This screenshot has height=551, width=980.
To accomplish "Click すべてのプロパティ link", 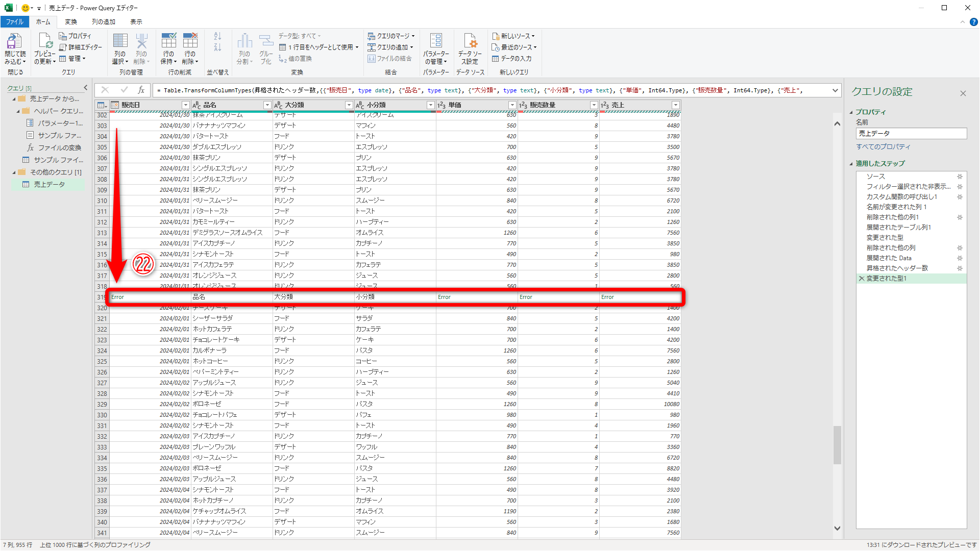I will tap(883, 147).
